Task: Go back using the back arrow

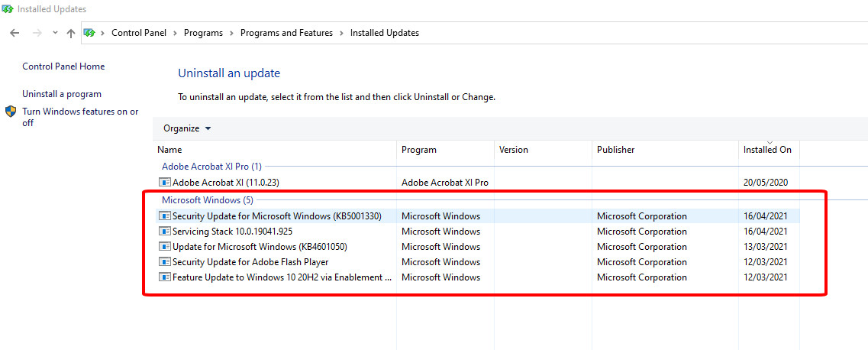Action: [15, 33]
